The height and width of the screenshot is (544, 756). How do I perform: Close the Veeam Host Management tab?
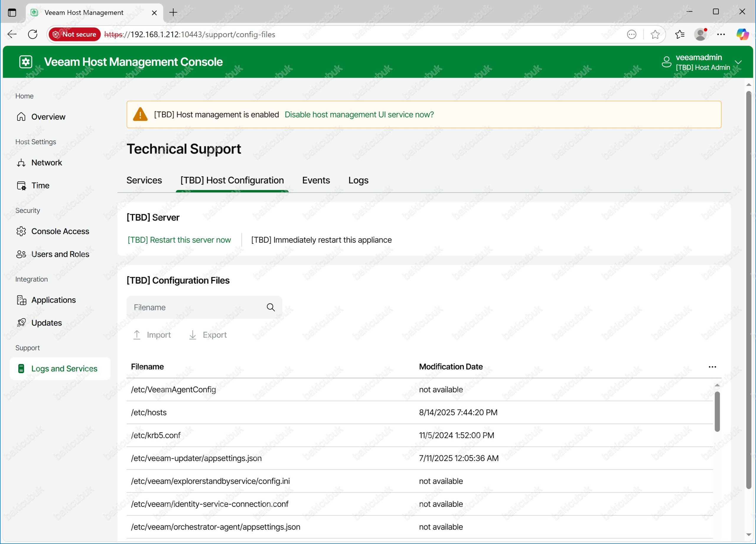(x=154, y=13)
